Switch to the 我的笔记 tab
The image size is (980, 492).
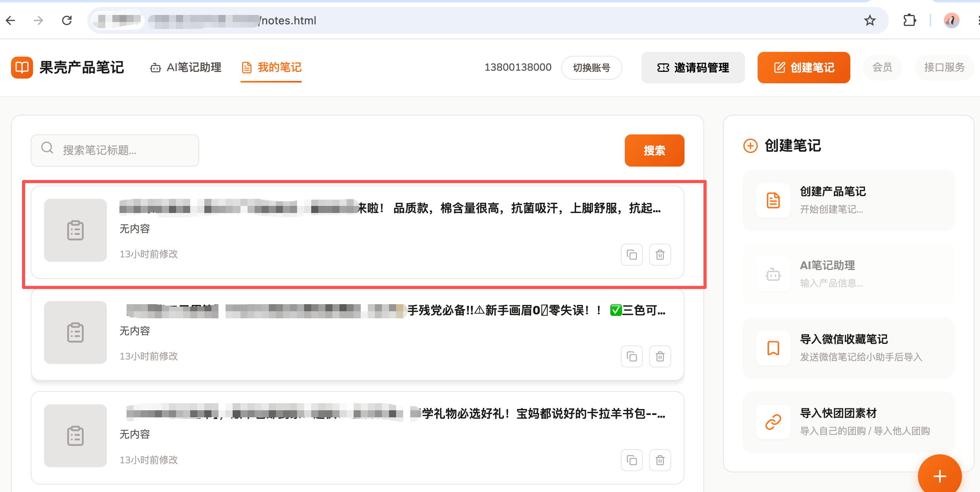(271, 68)
